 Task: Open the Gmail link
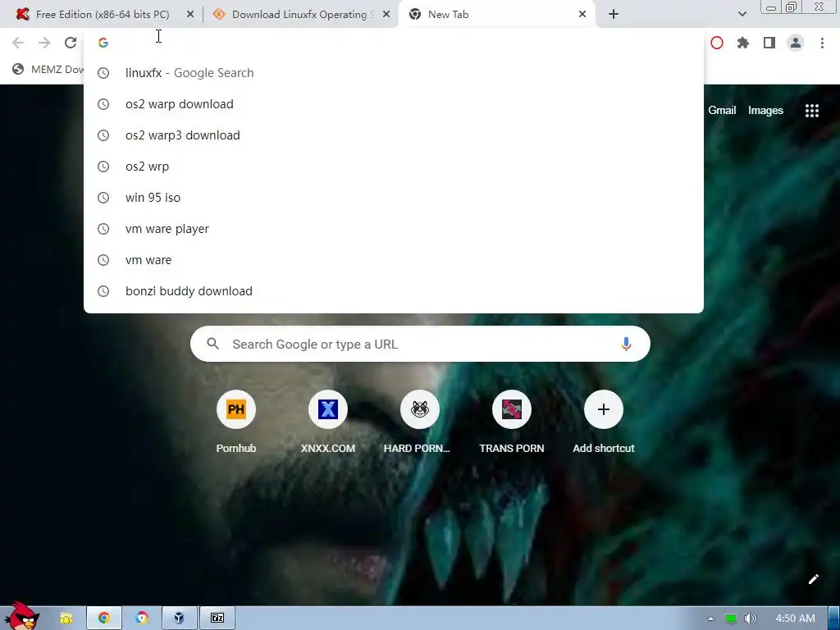pyautogui.click(x=722, y=111)
